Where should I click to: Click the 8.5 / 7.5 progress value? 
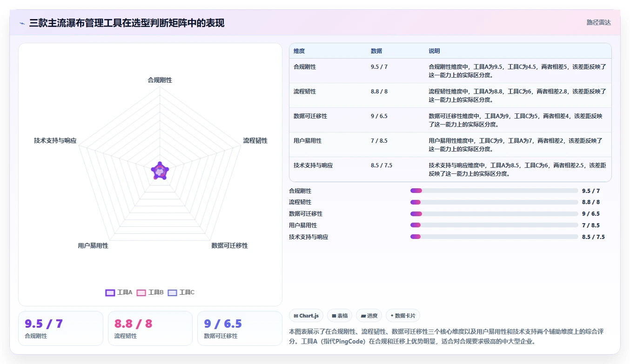(x=593, y=237)
